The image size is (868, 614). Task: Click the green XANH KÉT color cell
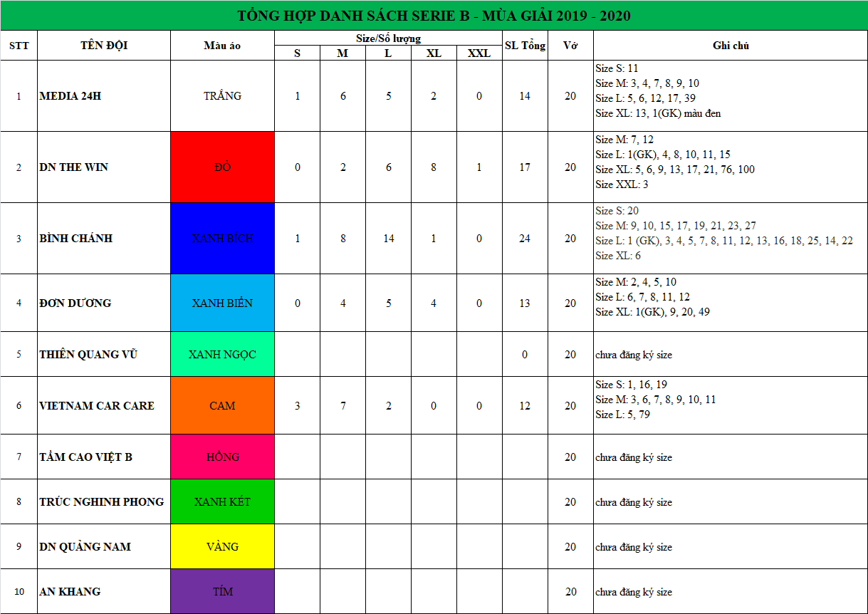coord(222,502)
